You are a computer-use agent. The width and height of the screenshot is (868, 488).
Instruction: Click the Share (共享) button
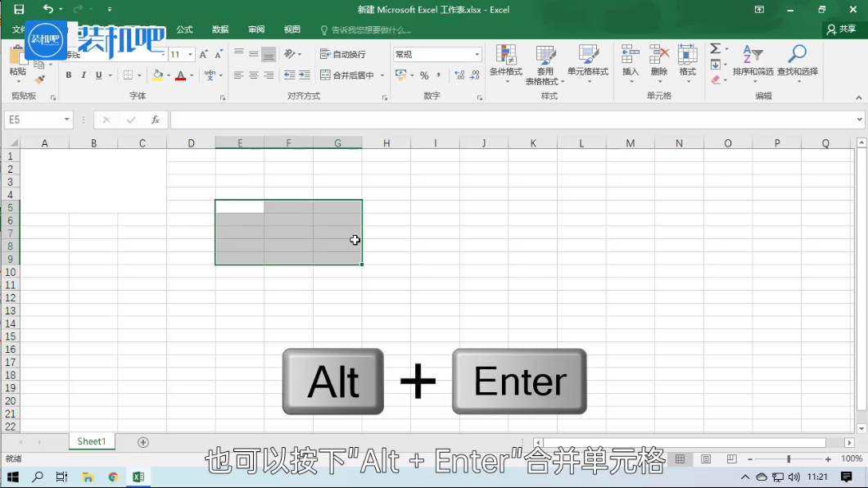click(x=842, y=29)
